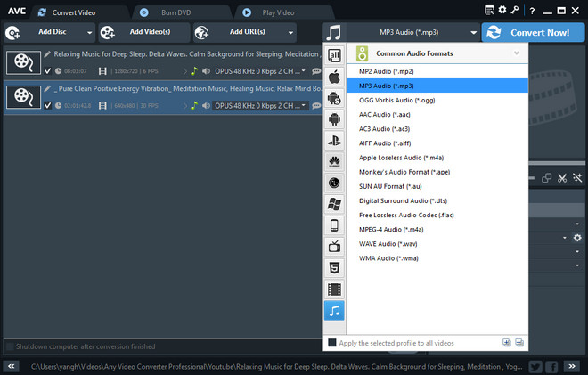This screenshot has width=588, height=375.
Task: Enable Shutdown computer after conversion finished
Action: coord(10,346)
